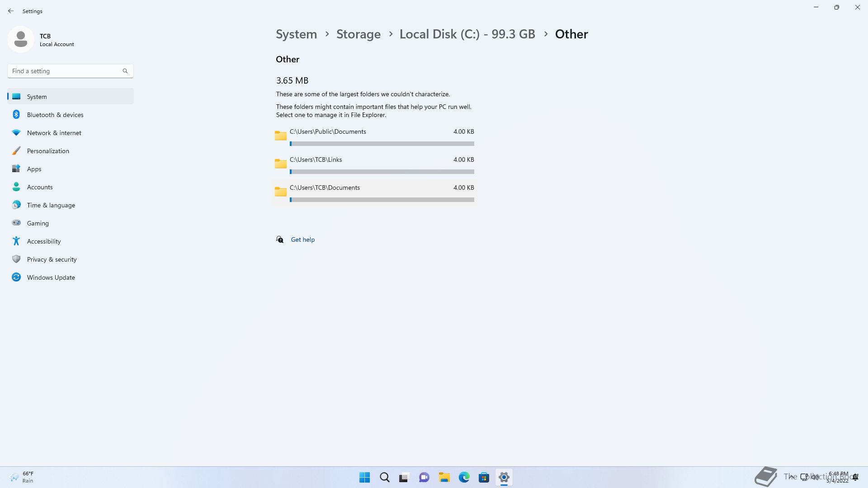Click the Accounts person icon

[16, 187]
